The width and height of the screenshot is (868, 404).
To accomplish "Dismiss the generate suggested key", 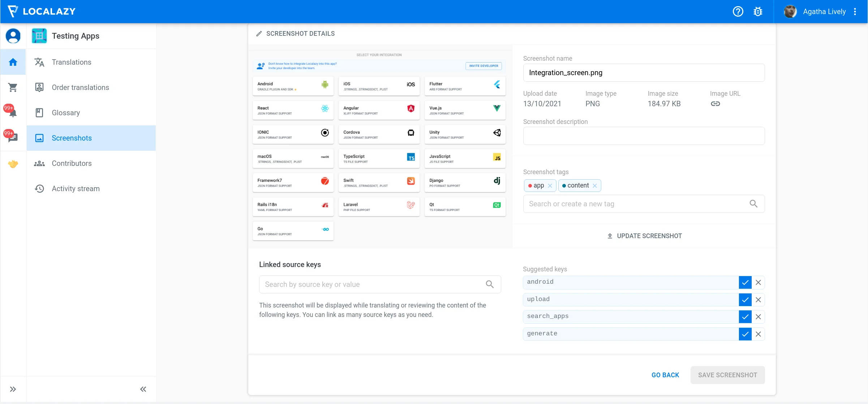I will pyautogui.click(x=758, y=334).
